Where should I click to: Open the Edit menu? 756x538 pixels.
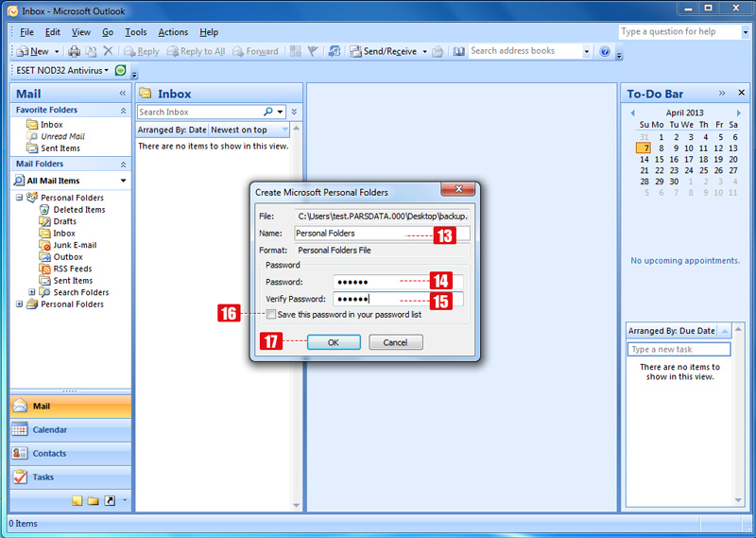click(53, 32)
